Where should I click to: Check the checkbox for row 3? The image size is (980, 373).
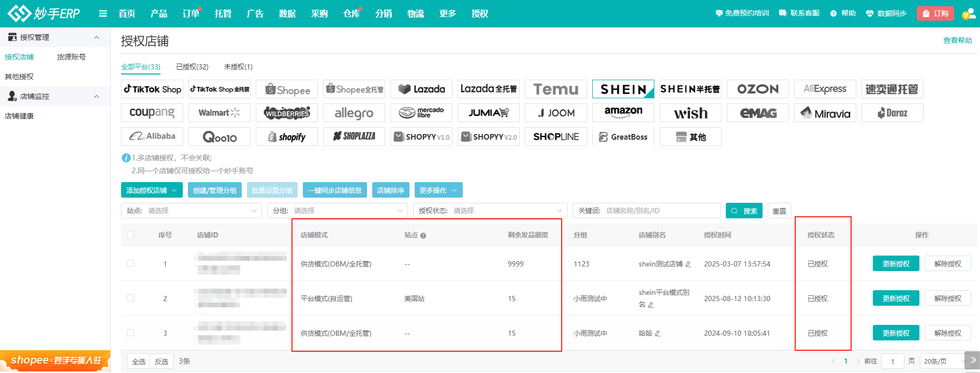pos(130,333)
